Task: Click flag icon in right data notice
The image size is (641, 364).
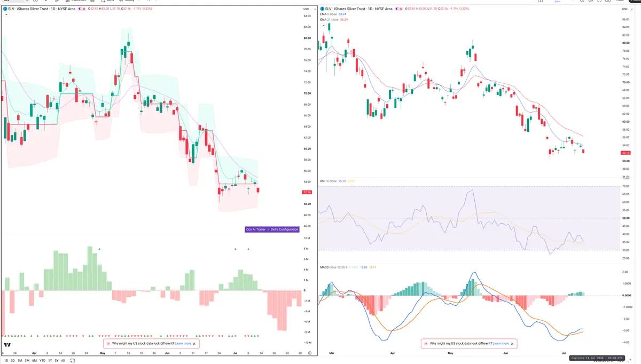Action: pyautogui.click(x=426, y=344)
